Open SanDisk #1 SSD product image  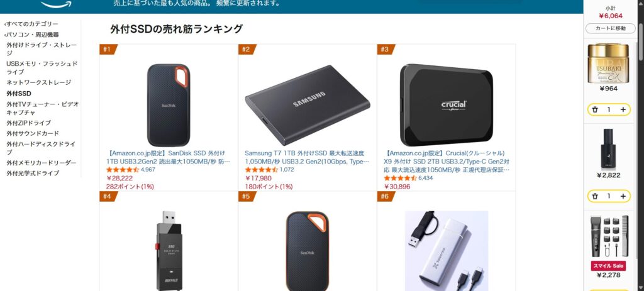point(169,105)
